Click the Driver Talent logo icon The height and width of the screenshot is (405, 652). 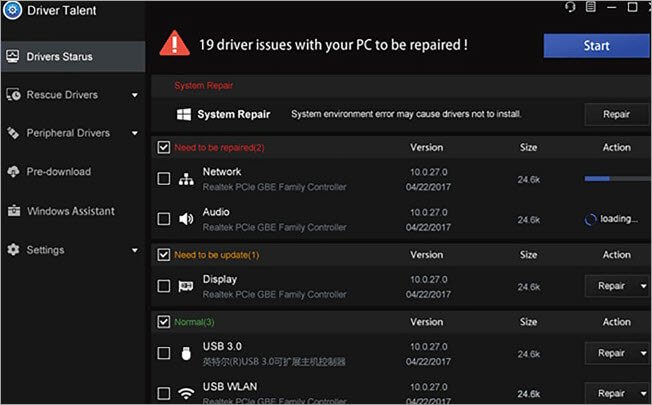[12, 10]
